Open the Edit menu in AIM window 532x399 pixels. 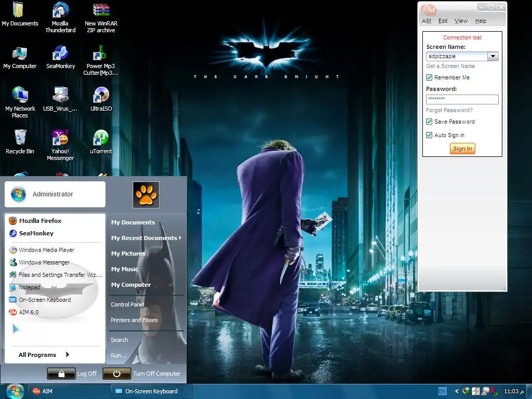point(443,21)
